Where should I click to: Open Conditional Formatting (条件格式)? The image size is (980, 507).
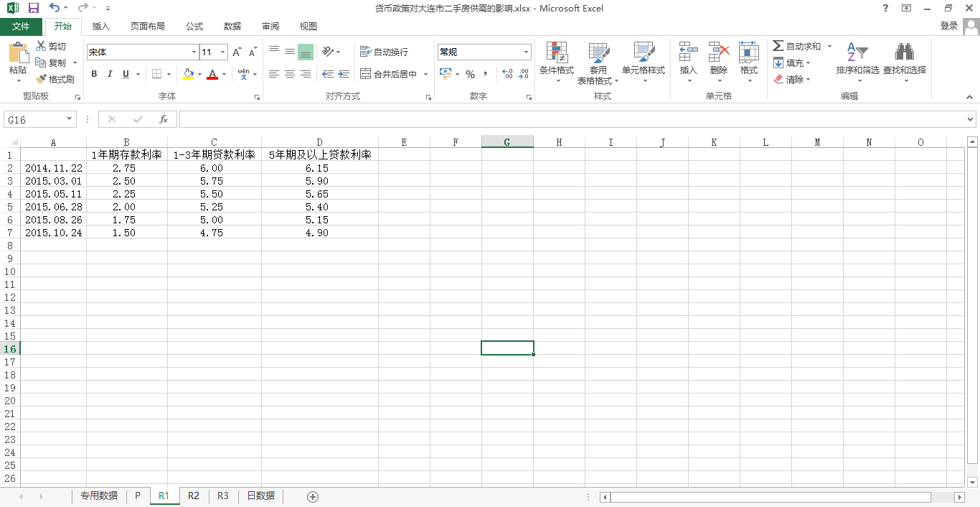click(x=557, y=62)
